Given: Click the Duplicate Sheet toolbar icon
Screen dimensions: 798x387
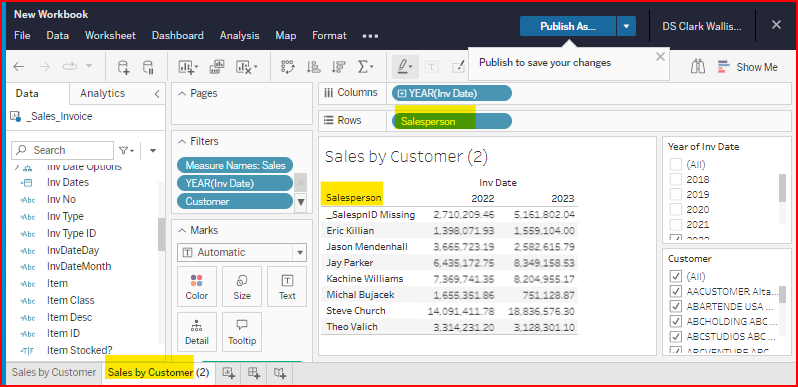Looking at the screenshot, I should 217,67.
